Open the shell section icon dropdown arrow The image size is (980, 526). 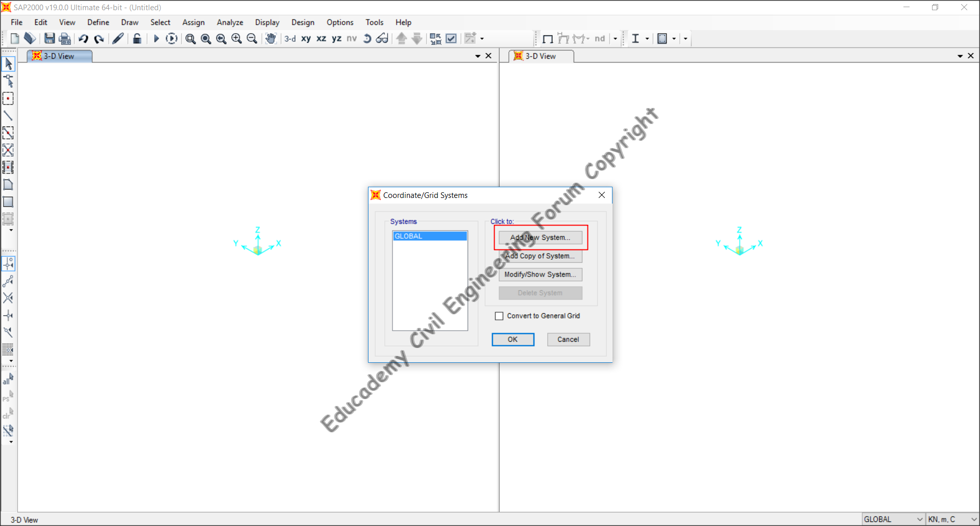coord(674,38)
